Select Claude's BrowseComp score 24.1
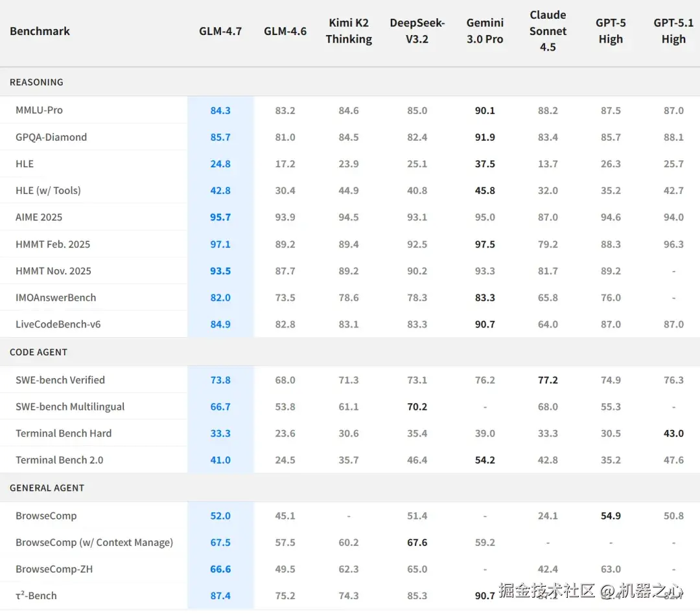 [548, 516]
